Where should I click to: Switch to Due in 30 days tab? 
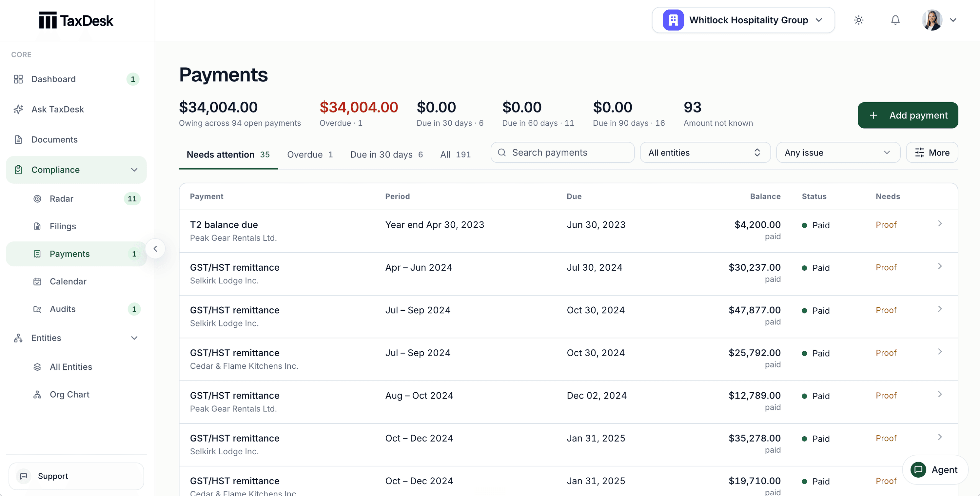coord(386,155)
